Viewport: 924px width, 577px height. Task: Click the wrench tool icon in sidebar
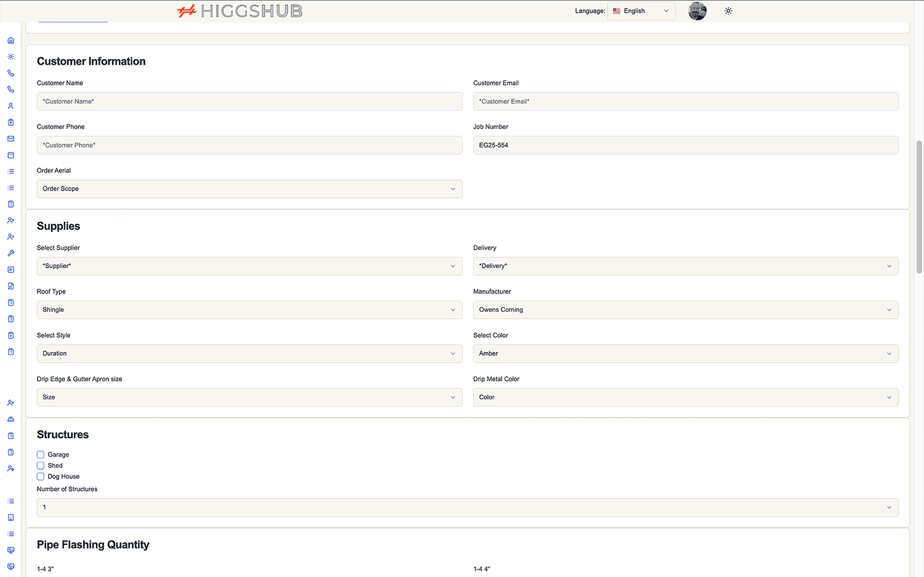(10, 253)
